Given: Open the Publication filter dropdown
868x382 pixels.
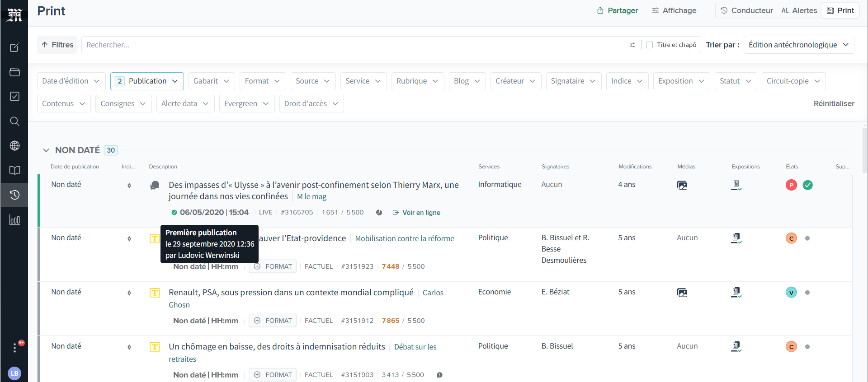Looking at the screenshot, I should tap(147, 81).
